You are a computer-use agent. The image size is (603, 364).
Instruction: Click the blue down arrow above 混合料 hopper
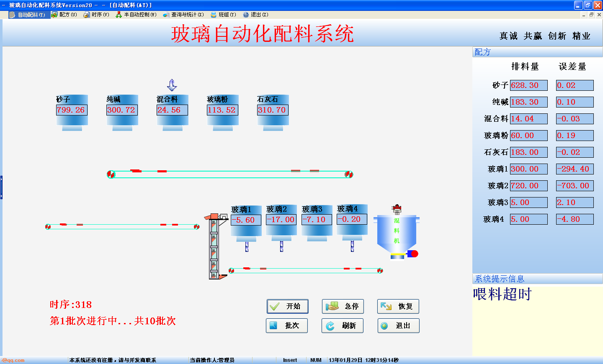tap(172, 85)
